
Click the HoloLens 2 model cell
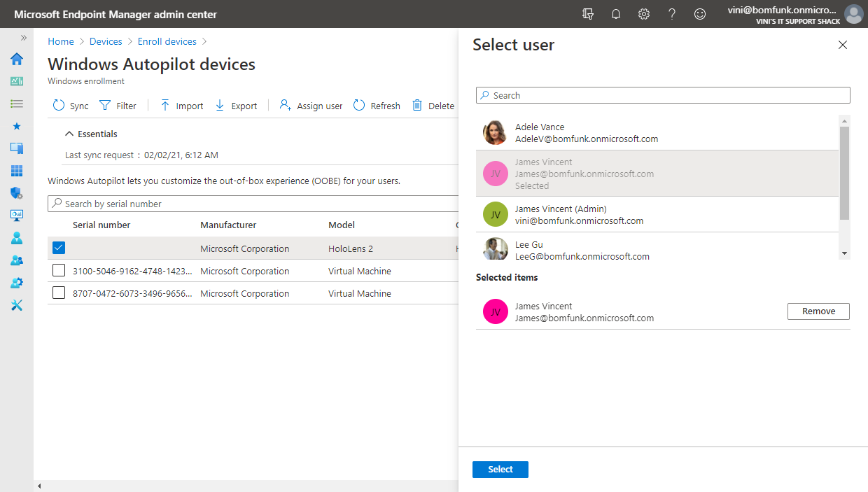(x=351, y=248)
